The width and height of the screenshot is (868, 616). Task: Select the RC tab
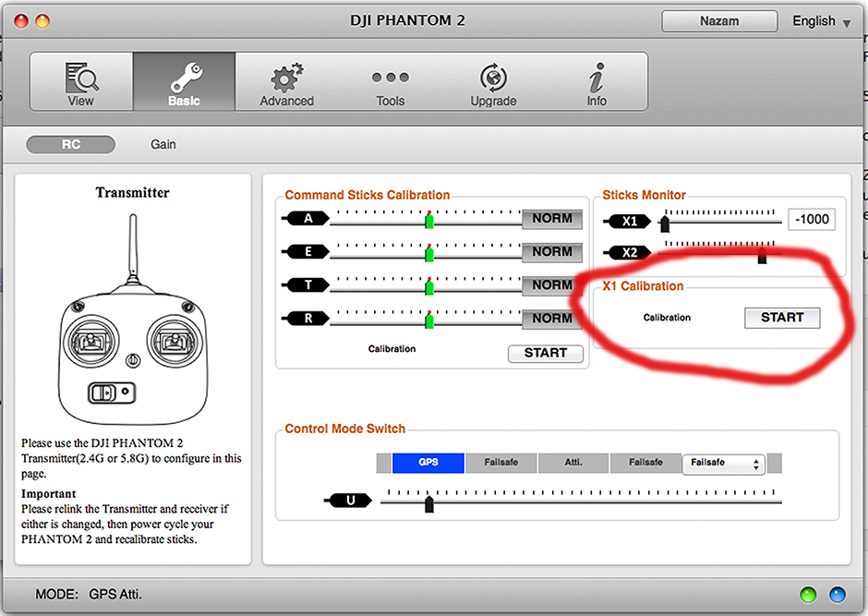(70, 144)
